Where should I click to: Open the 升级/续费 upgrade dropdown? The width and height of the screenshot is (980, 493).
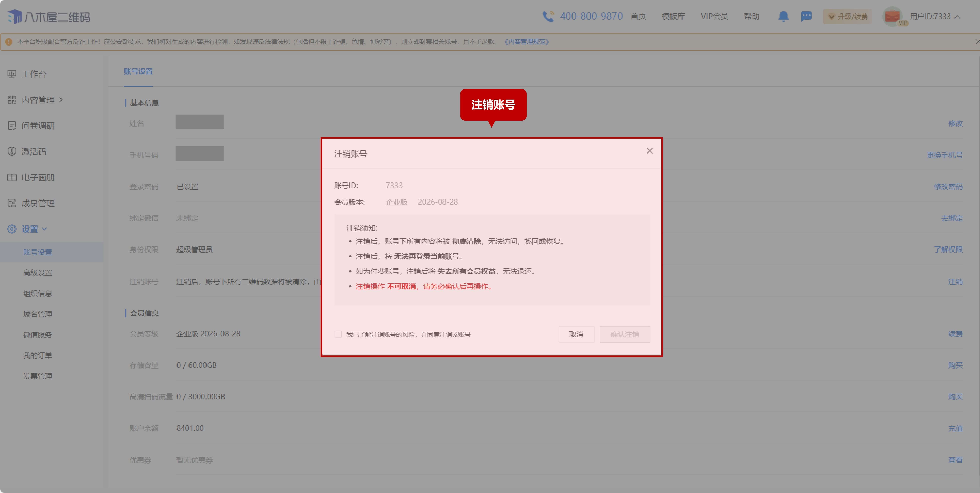click(848, 16)
